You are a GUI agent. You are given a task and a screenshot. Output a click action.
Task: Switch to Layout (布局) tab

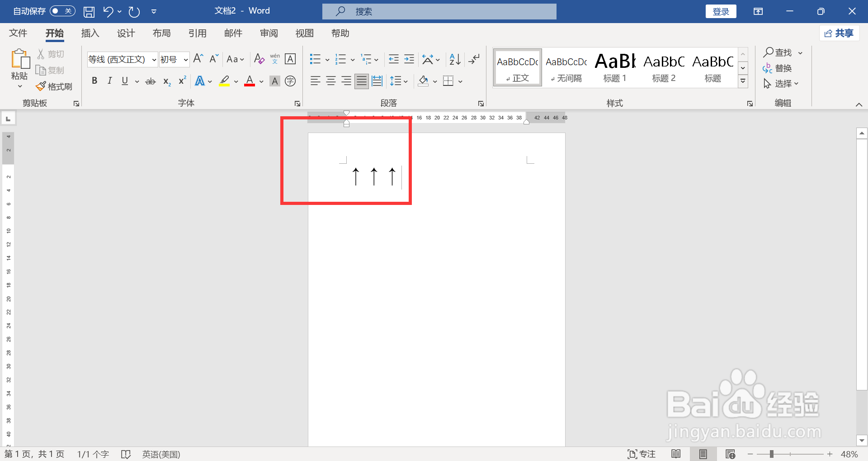click(161, 33)
